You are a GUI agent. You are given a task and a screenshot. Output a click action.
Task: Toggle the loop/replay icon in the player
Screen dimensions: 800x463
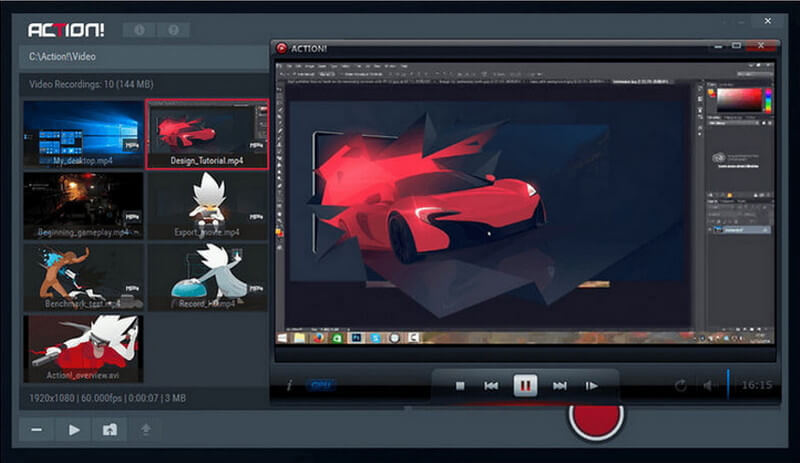pyautogui.click(x=680, y=385)
